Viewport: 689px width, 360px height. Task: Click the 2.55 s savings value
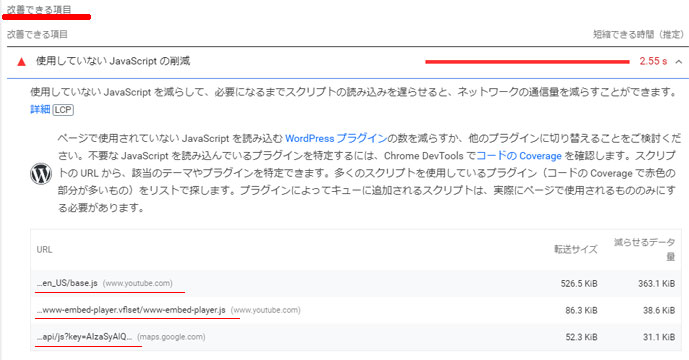click(653, 62)
